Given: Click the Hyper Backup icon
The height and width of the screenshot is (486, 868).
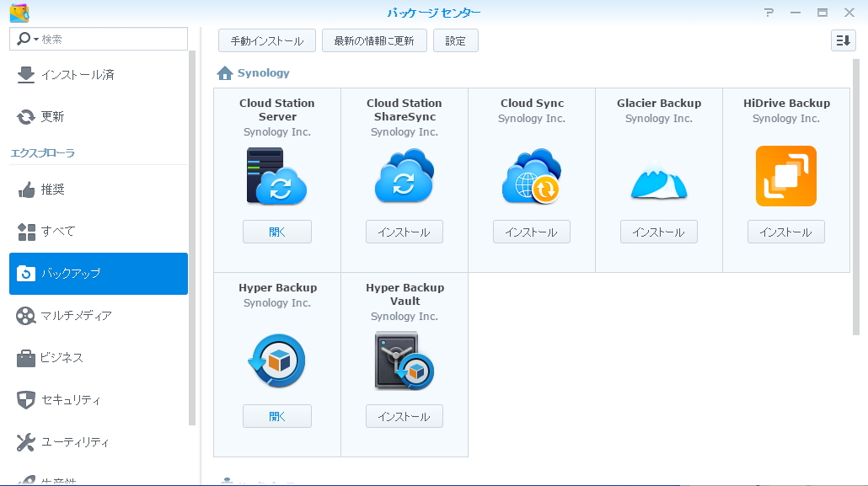Looking at the screenshot, I should click(x=276, y=360).
